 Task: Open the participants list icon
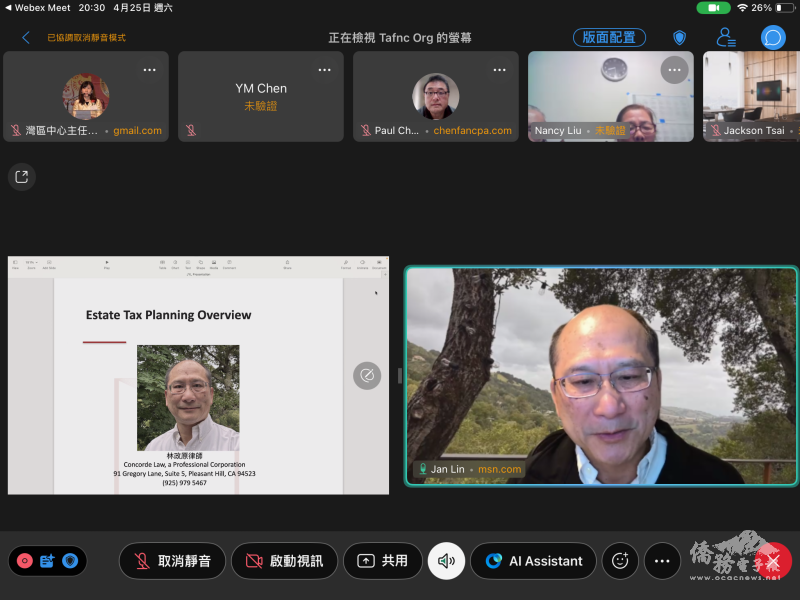point(726,38)
